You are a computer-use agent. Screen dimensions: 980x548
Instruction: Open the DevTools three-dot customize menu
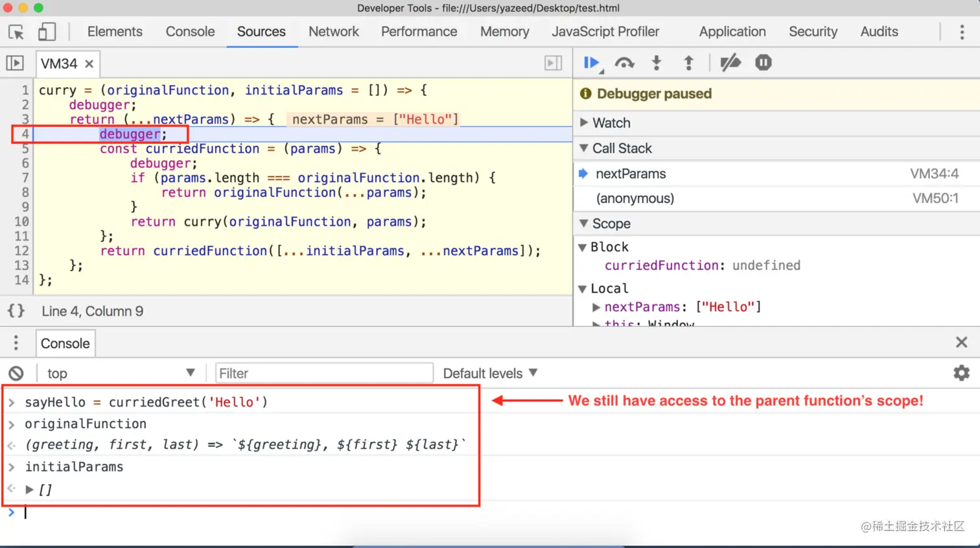click(962, 32)
